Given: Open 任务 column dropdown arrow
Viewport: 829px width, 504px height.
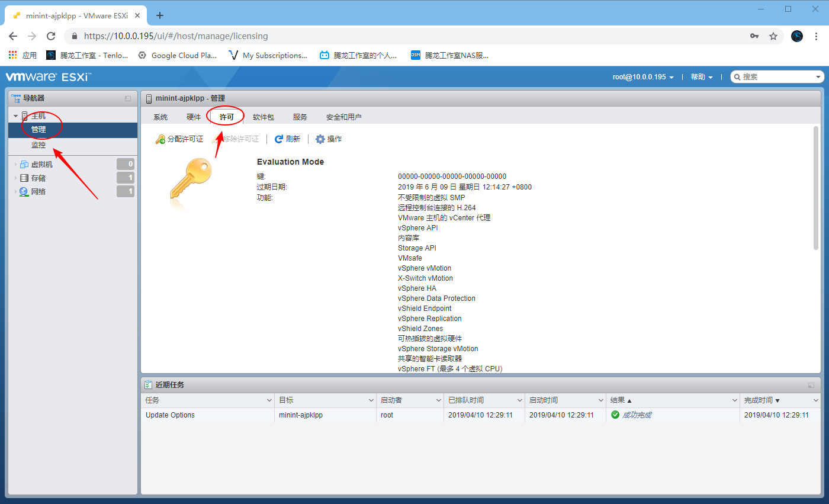Looking at the screenshot, I should click(268, 401).
